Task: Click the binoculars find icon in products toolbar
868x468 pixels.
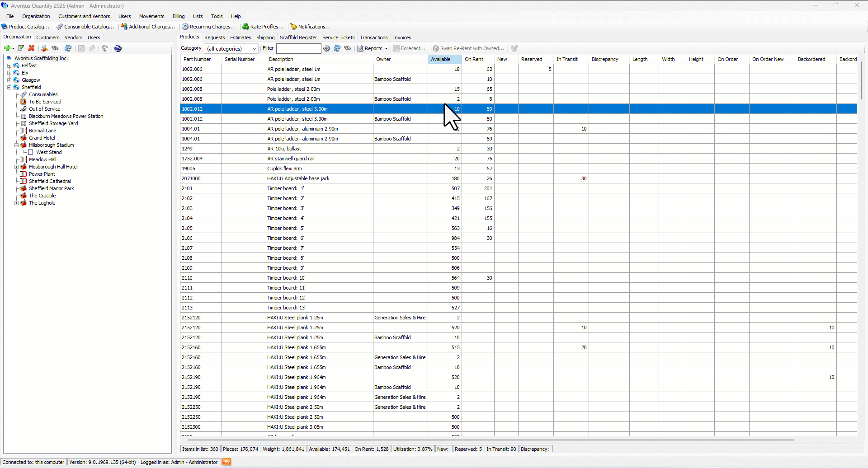Action: 348,48
